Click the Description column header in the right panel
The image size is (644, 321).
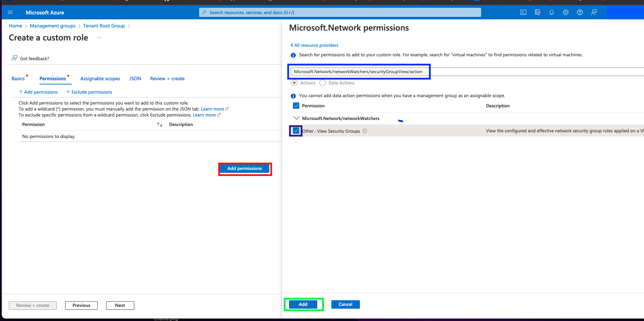pos(498,106)
